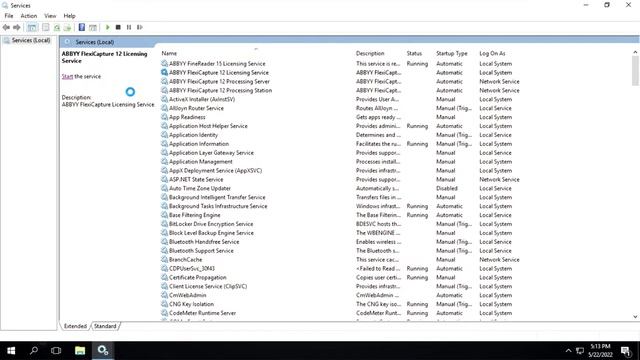Select Application Identity service

[x=193, y=135]
